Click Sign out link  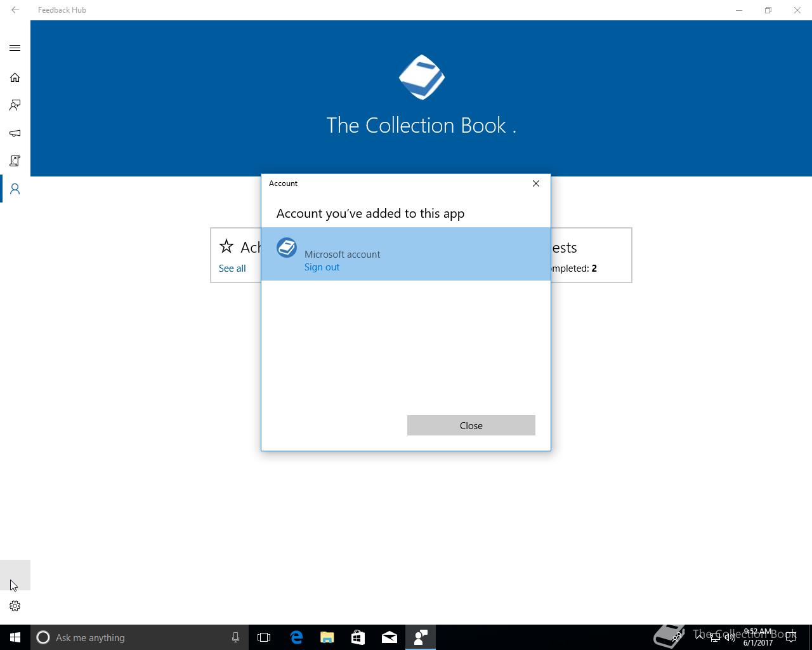click(322, 267)
